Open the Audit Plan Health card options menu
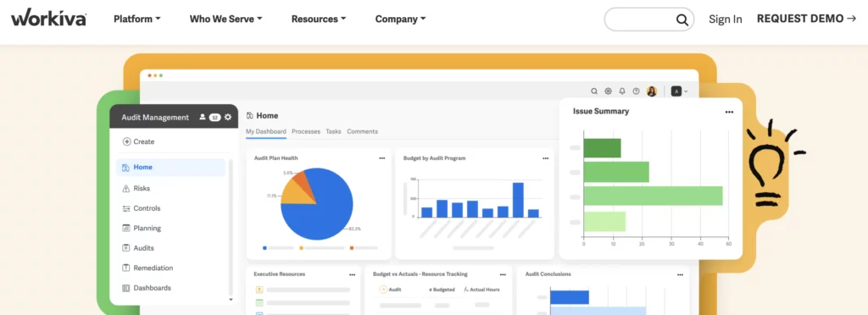 pos(382,158)
